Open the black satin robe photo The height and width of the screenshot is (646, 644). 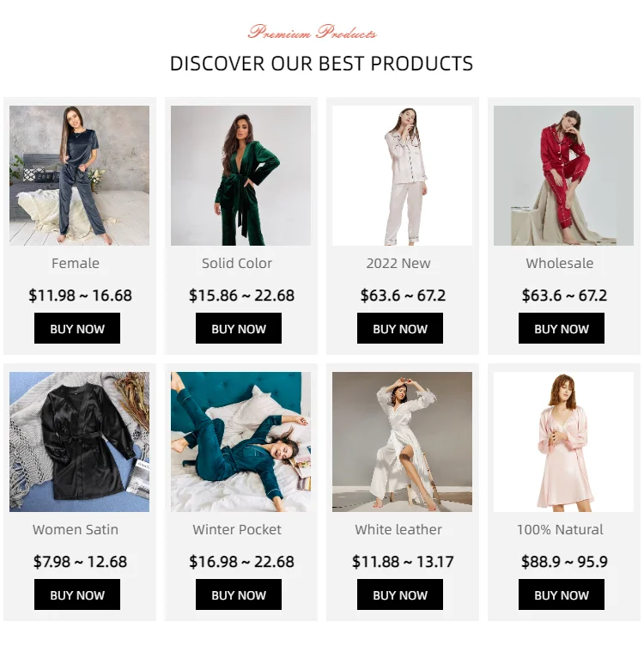[80, 442]
